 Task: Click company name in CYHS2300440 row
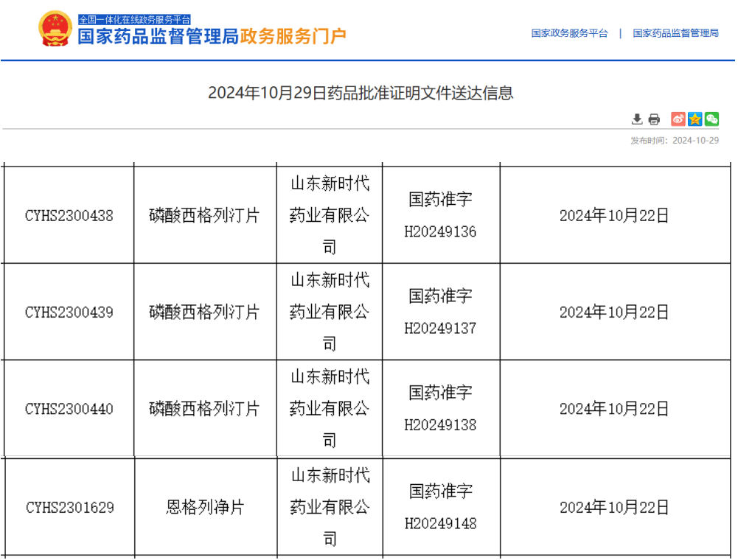[x=330, y=408]
